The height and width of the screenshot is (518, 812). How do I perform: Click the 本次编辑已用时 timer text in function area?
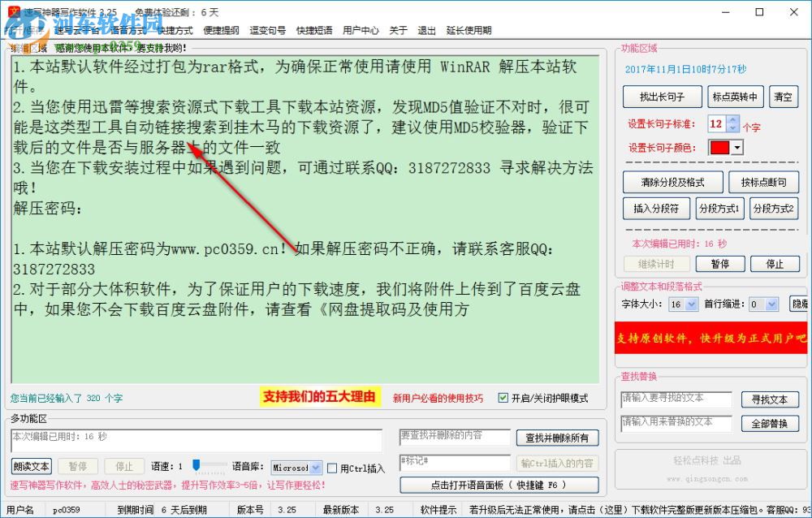[679, 244]
